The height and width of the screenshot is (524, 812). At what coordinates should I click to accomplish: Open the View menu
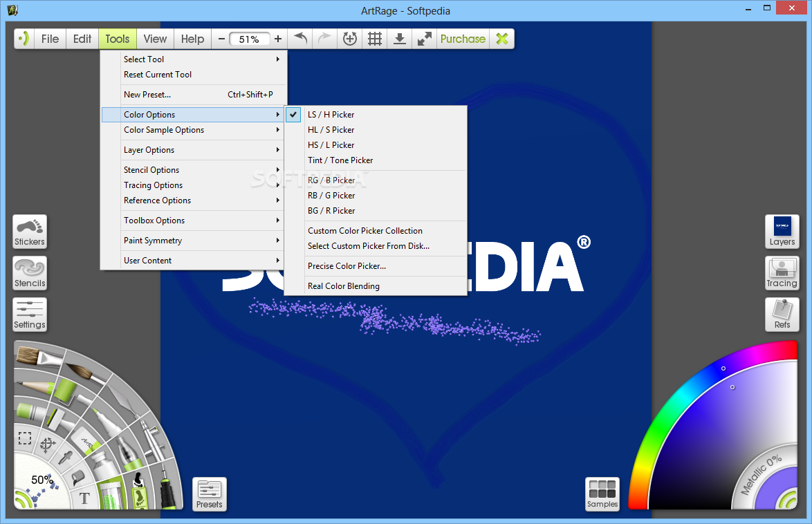(x=156, y=39)
